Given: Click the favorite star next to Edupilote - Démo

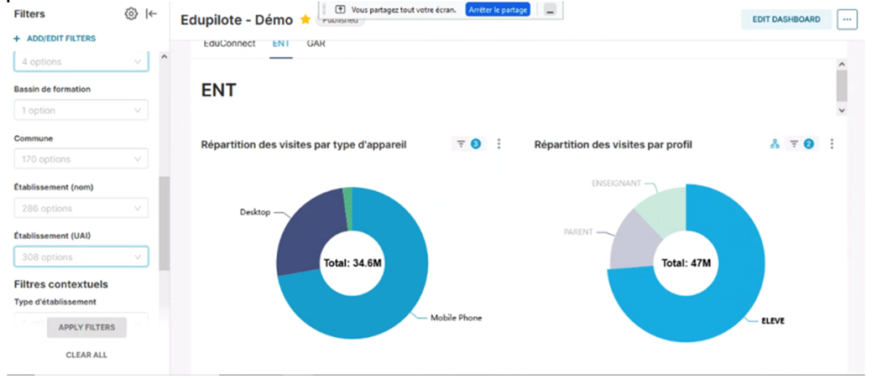Looking at the screenshot, I should (305, 19).
